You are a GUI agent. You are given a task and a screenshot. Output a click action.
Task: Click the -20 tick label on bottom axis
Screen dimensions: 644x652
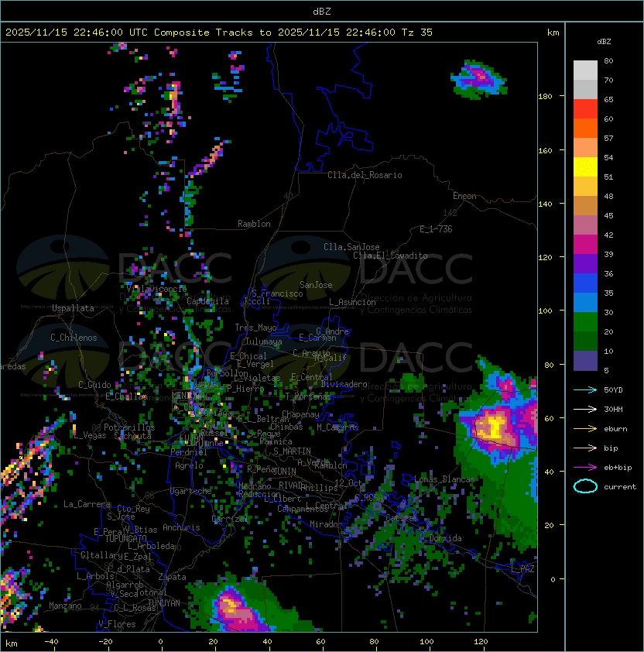coord(105,642)
